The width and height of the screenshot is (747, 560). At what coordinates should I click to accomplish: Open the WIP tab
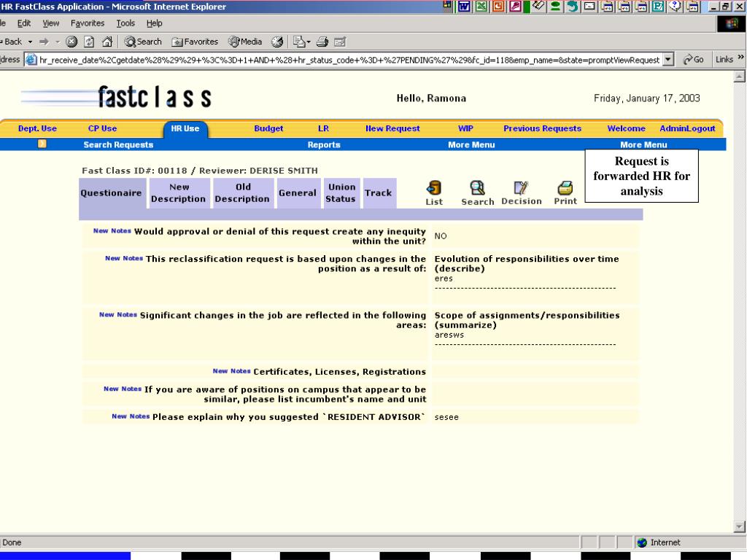tap(465, 128)
